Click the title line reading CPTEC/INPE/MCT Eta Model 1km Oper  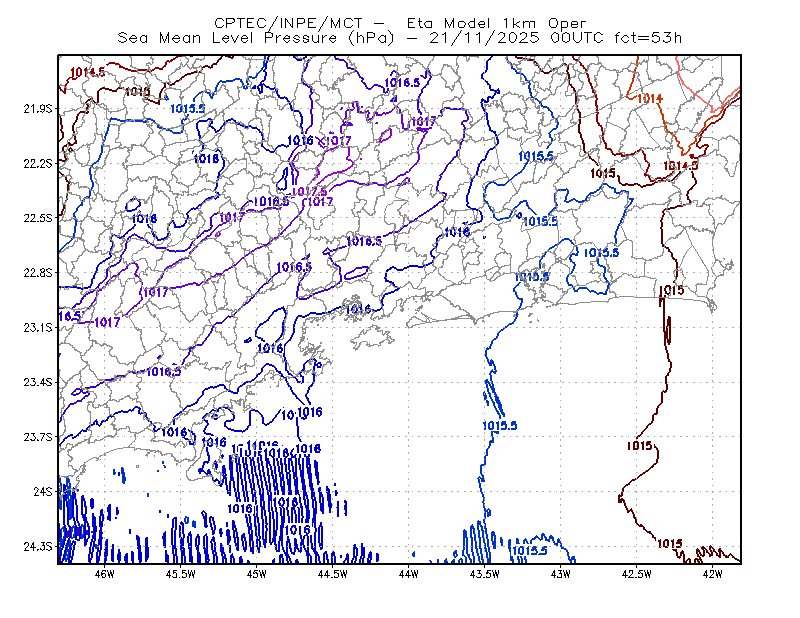pyautogui.click(x=400, y=23)
